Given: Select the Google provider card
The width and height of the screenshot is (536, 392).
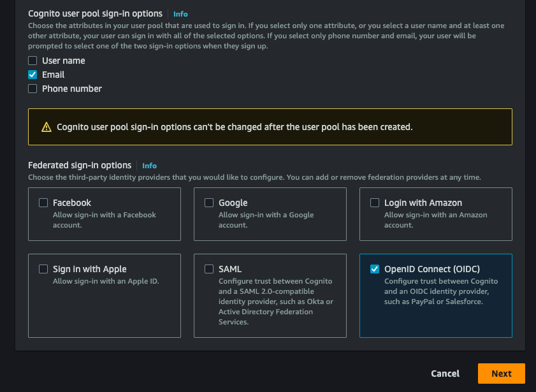Looking at the screenshot, I should pyautogui.click(x=270, y=214).
